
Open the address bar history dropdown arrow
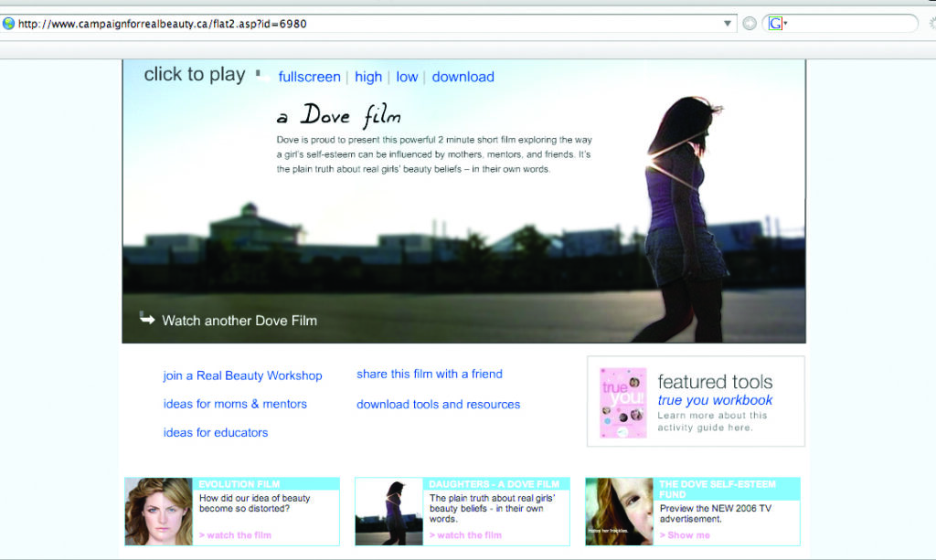pyautogui.click(x=728, y=24)
